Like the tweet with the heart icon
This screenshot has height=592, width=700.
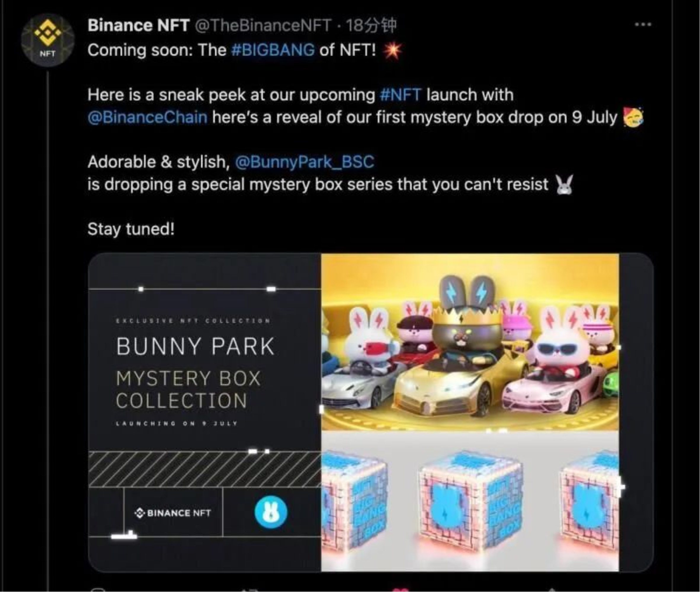(401, 589)
